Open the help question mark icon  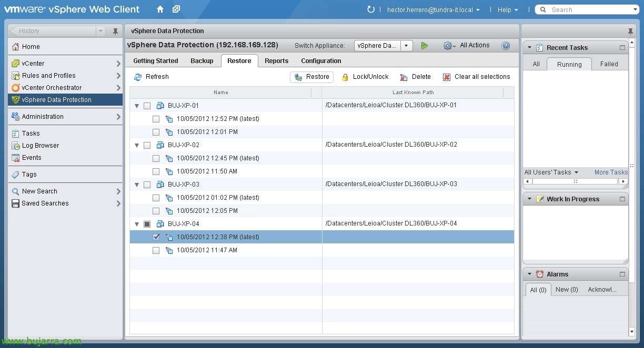506,46
